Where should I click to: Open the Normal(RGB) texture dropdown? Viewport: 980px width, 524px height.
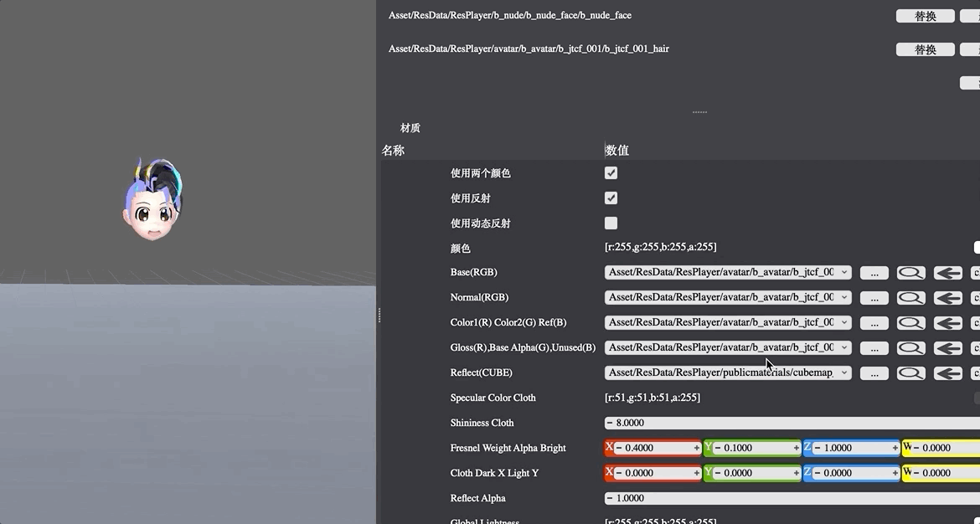pos(728,297)
